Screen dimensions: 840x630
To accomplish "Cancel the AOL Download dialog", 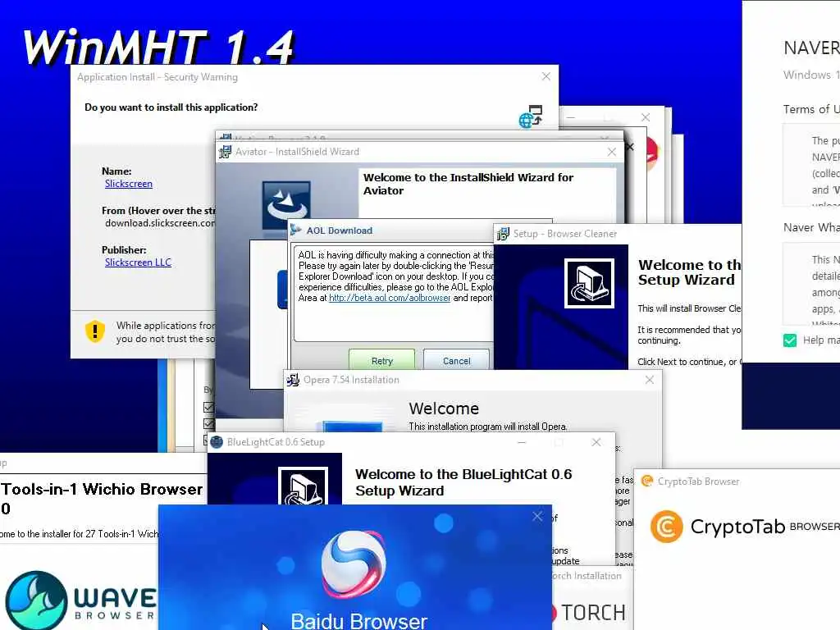I will point(456,361).
